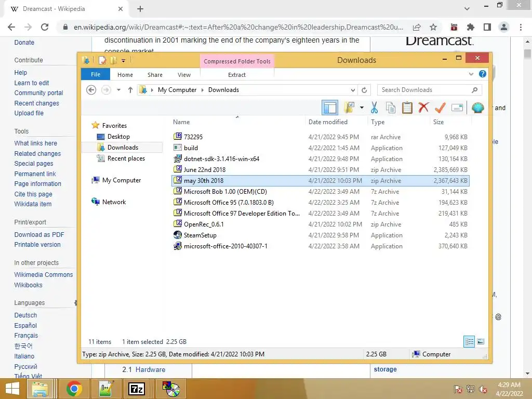Open the File ribbon tab
Viewport: 532px width, 399px height.
pyautogui.click(x=96, y=74)
